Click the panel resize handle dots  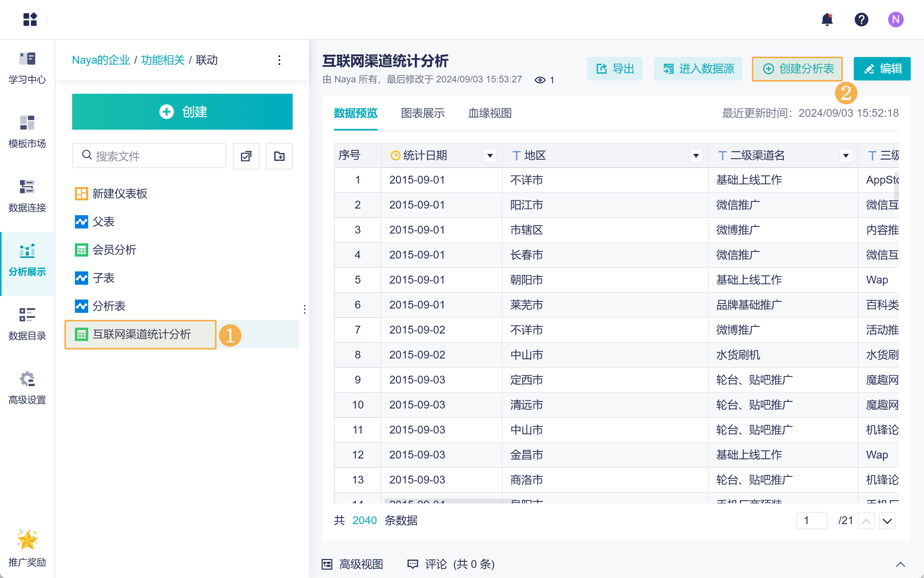click(305, 309)
